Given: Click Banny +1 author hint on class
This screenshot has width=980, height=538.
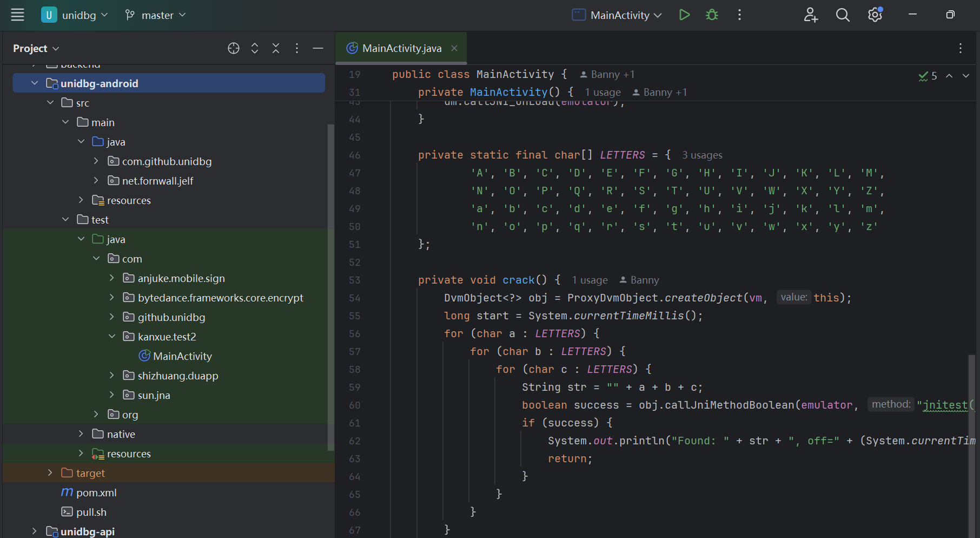Looking at the screenshot, I should click(607, 75).
